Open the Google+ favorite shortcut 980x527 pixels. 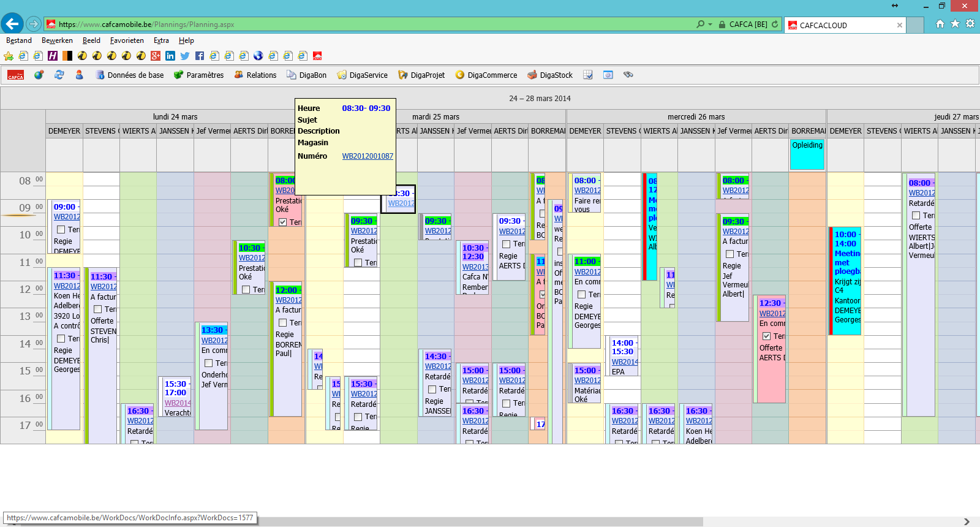156,56
